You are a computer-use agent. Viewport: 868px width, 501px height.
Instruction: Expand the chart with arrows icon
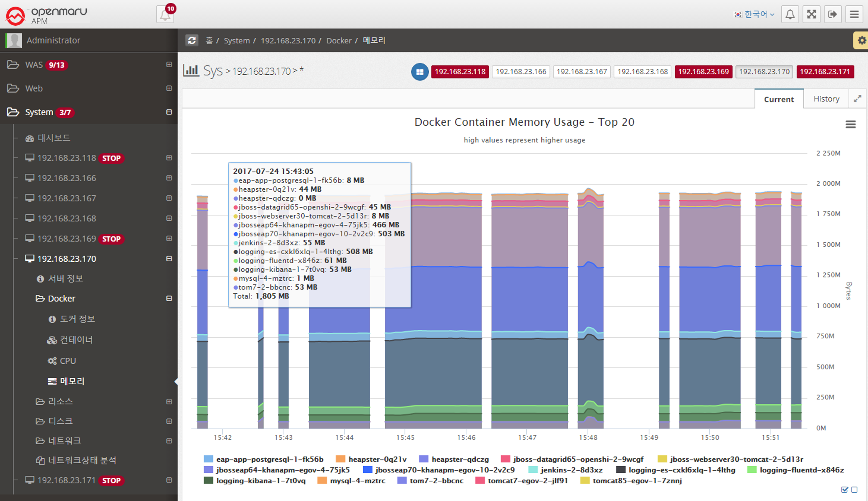(x=858, y=99)
